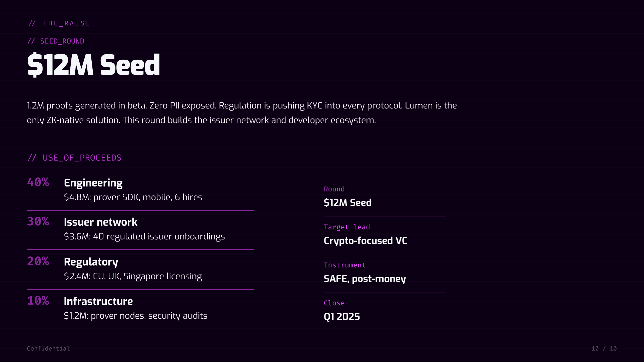Click the "Crypto-focused VC" target lead value

pos(366,241)
